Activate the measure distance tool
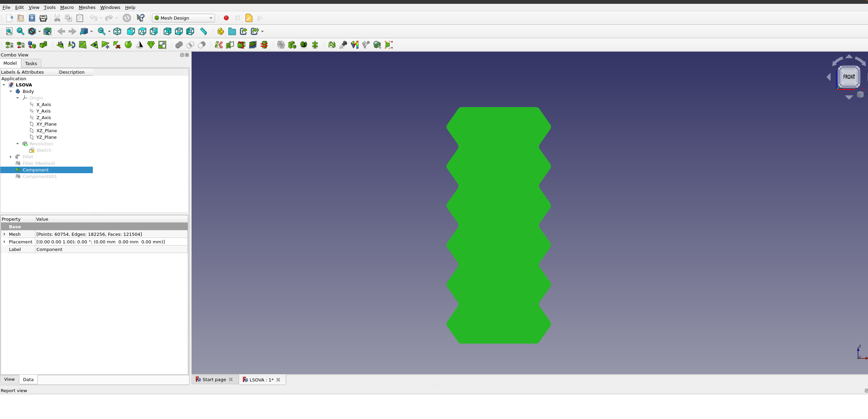868x419 pixels. point(203,31)
